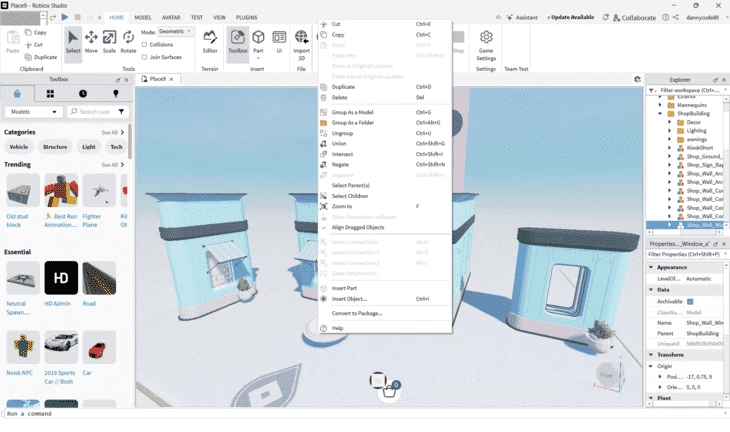Choose Union in context menu
The height and width of the screenshot is (432, 730).
click(x=385, y=143)
